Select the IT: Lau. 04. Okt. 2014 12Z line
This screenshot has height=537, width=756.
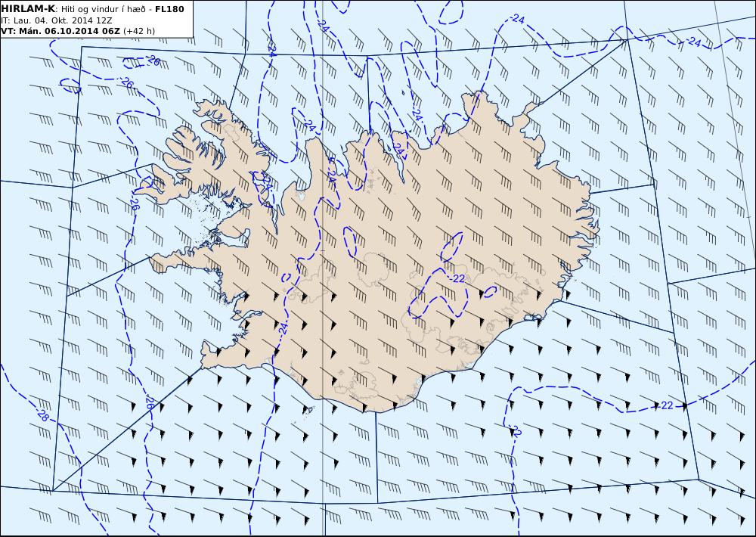click(57, 20)
